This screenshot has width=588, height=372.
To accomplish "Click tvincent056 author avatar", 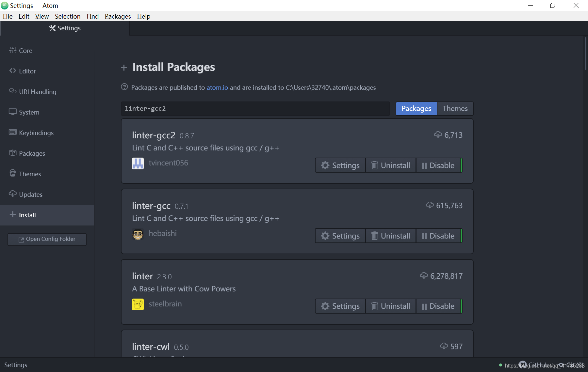I will point(138,163).
